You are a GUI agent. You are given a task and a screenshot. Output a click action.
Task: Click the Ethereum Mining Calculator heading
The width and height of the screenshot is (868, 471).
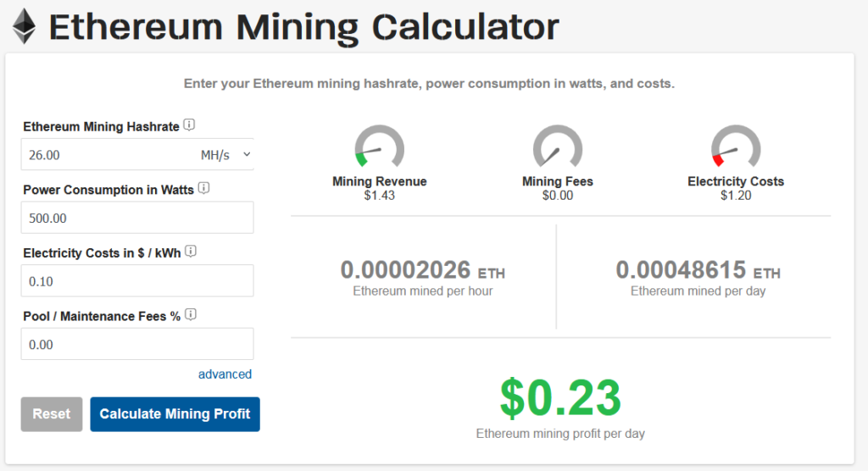click(304, 27)
